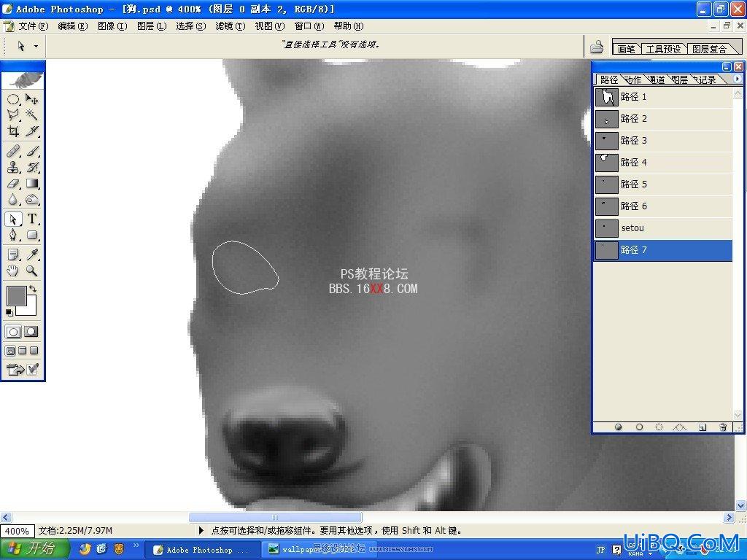Screen dimensions: 747x560
Task: Switch to the 图层 (Layers) panel tab
Action: point(680,79)
